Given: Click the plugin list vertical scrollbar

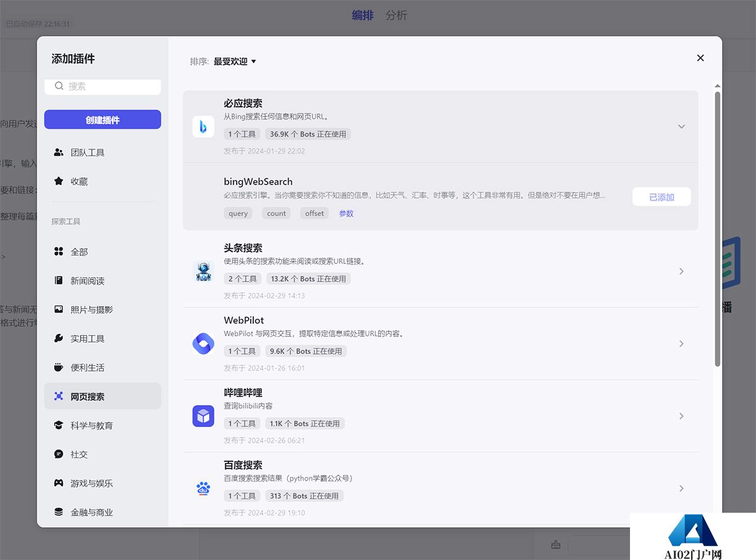Looking at the screenshot, I should tap(718, 230).
